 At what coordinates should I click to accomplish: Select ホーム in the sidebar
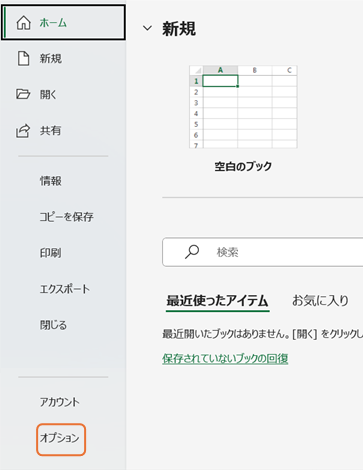[63, 23]
